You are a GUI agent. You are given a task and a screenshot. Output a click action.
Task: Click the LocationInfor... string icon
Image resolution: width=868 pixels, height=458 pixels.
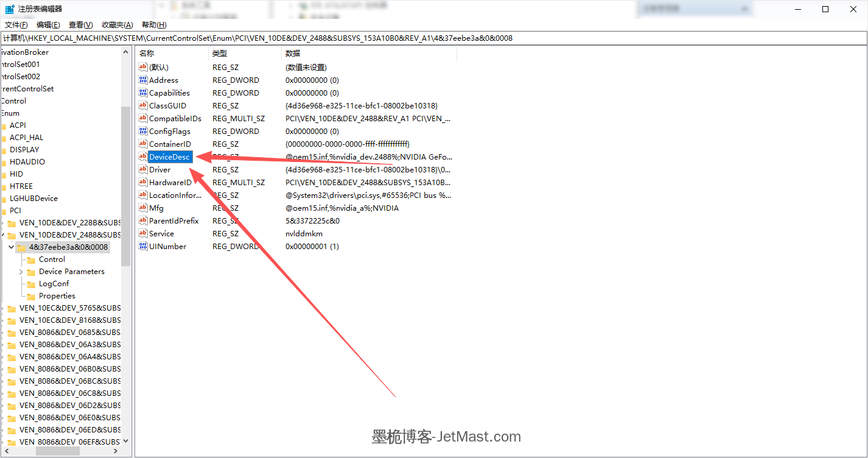143,195
